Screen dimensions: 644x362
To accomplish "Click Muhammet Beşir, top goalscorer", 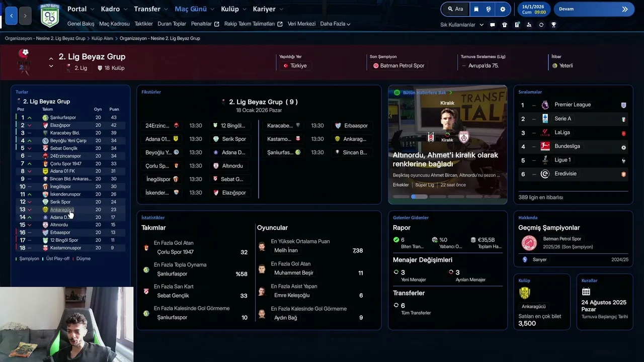I will click(293, 273).
